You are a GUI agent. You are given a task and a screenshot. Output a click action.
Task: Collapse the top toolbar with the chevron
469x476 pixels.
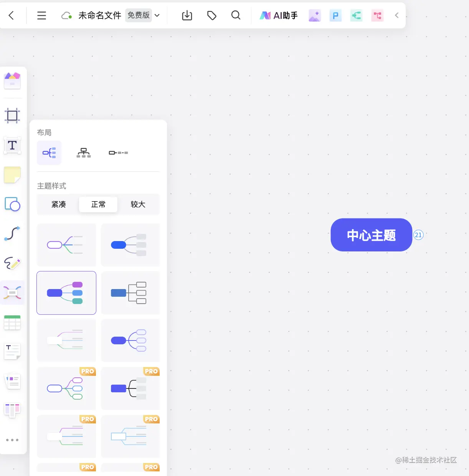pyautogui.click(x=397, y=15)
